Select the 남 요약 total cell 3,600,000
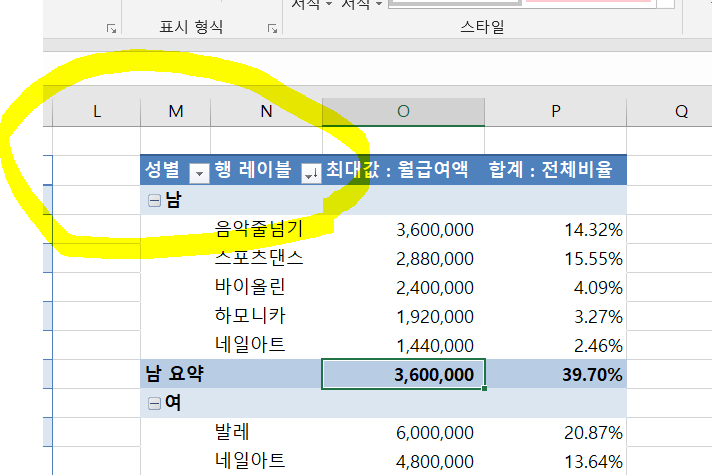712x475 pixels. pos(403,374)
